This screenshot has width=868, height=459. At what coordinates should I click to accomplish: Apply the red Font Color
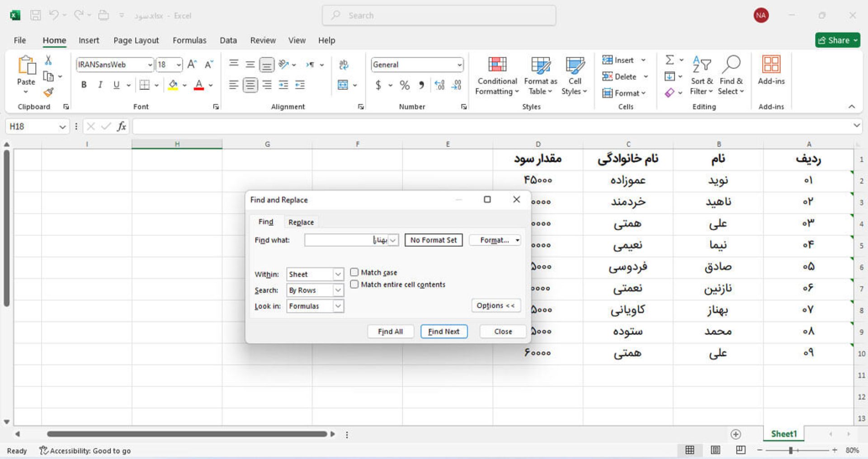pyautogui.click(x=198, y=85)
